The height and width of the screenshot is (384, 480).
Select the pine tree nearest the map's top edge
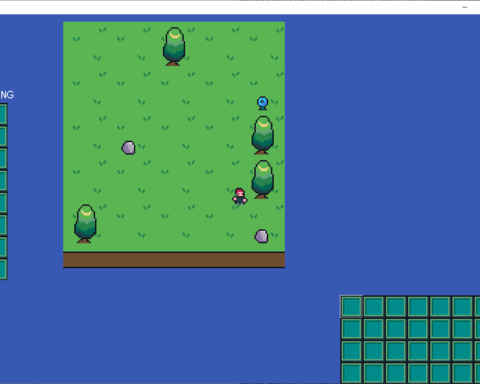174,46
